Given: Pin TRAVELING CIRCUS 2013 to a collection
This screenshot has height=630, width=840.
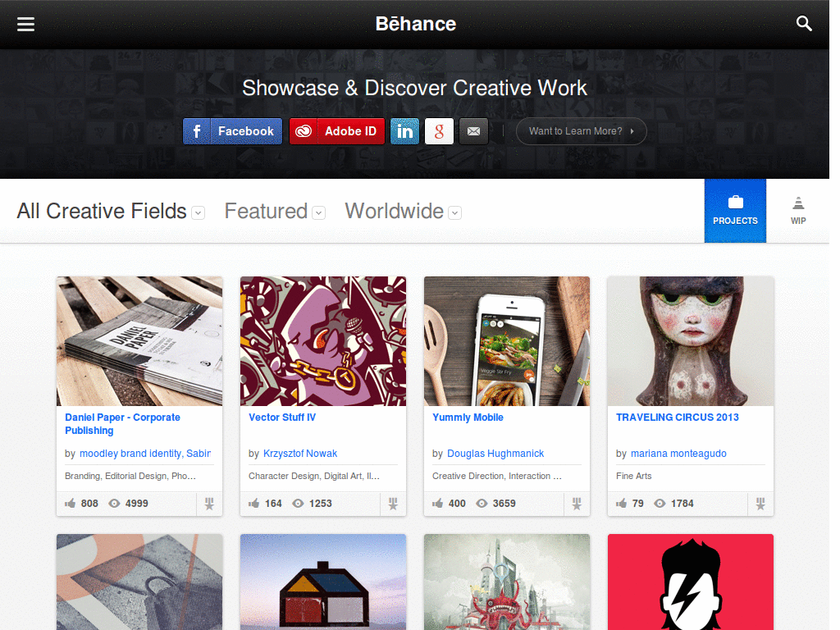Looking at the screenshot, I should (x=760, y=504).
